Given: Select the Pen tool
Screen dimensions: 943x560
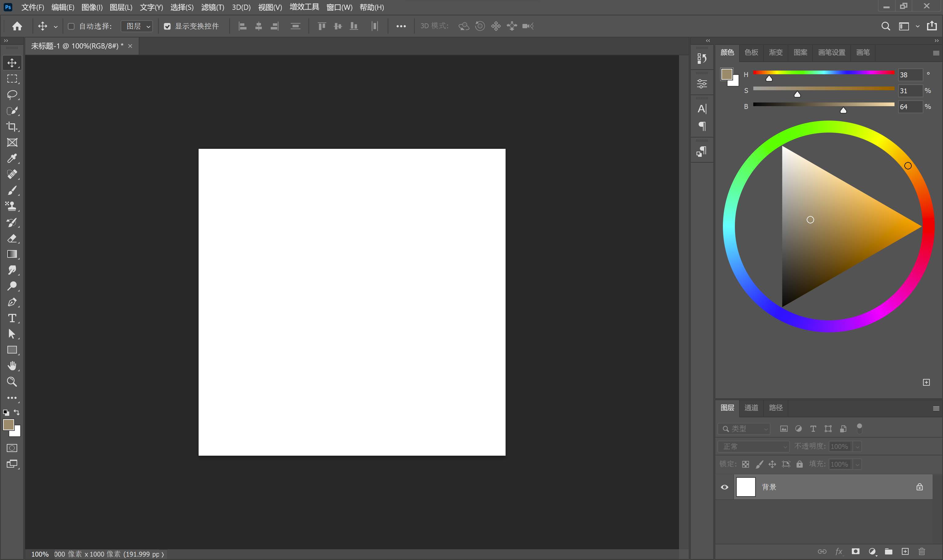Looking at the screenshot, I should [x=12, y=302].
